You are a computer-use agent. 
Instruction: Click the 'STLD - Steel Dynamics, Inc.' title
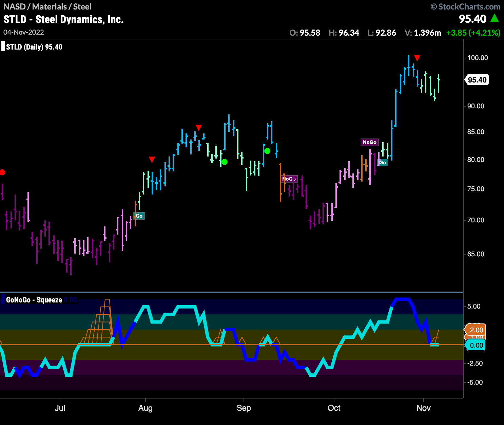[63, 19]
